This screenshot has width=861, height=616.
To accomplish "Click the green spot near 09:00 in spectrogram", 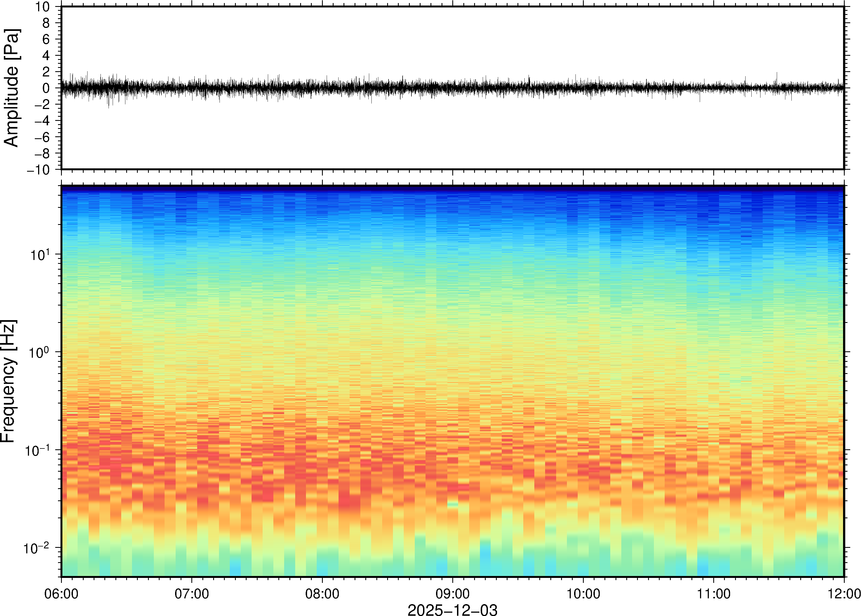I will 453,505.
